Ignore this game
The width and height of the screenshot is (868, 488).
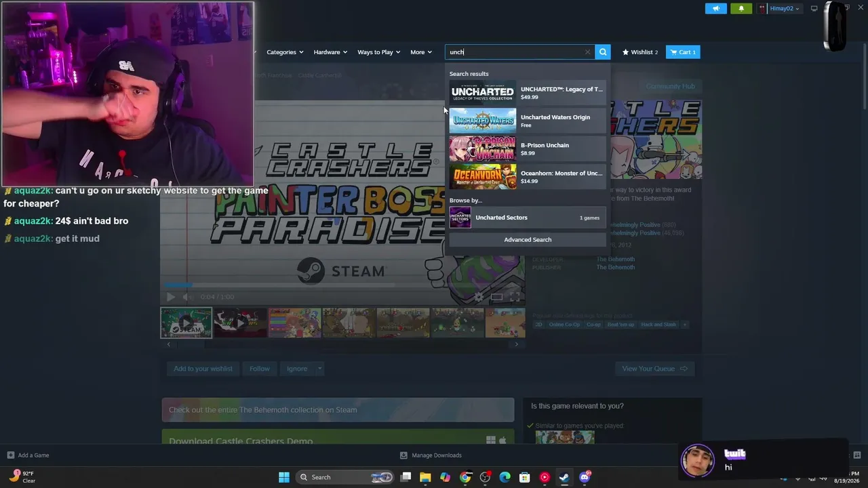pos(297,369)
